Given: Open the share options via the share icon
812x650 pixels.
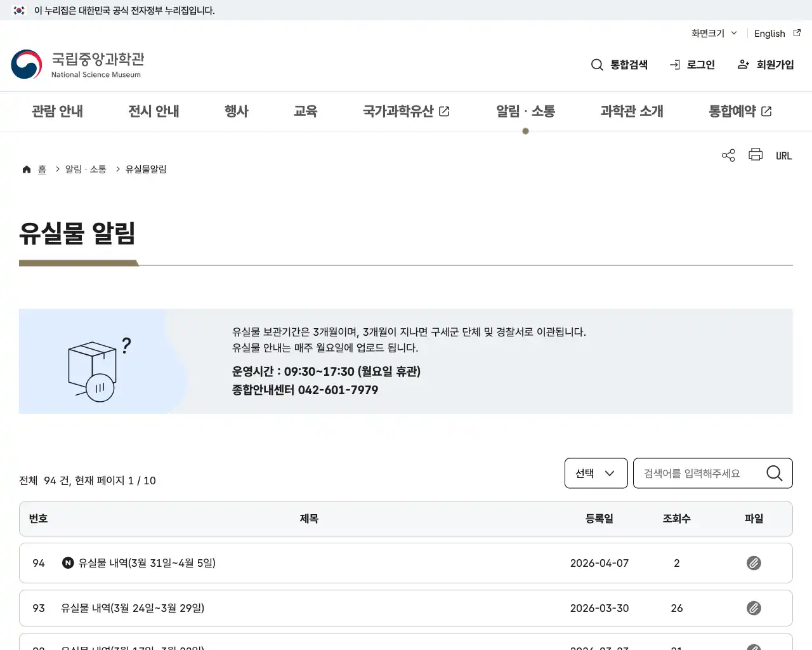Looking at the screenshot, I should [x=728, y=155].
